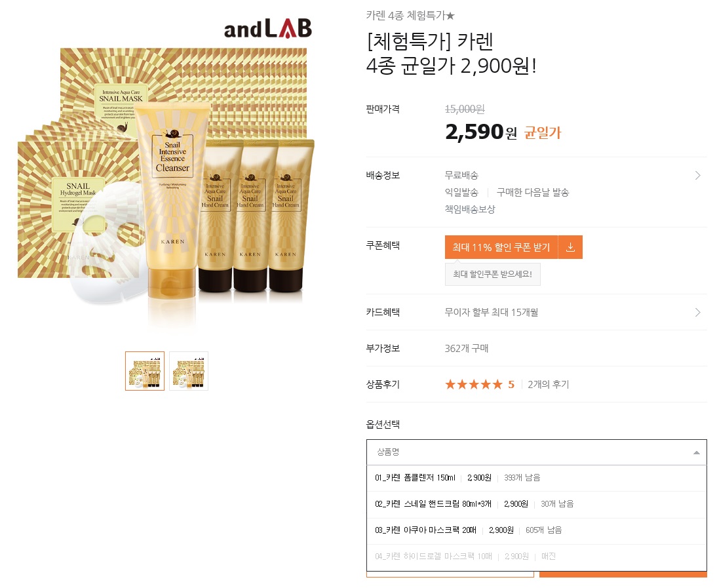Select the first product thumbnail

(145, 371)
